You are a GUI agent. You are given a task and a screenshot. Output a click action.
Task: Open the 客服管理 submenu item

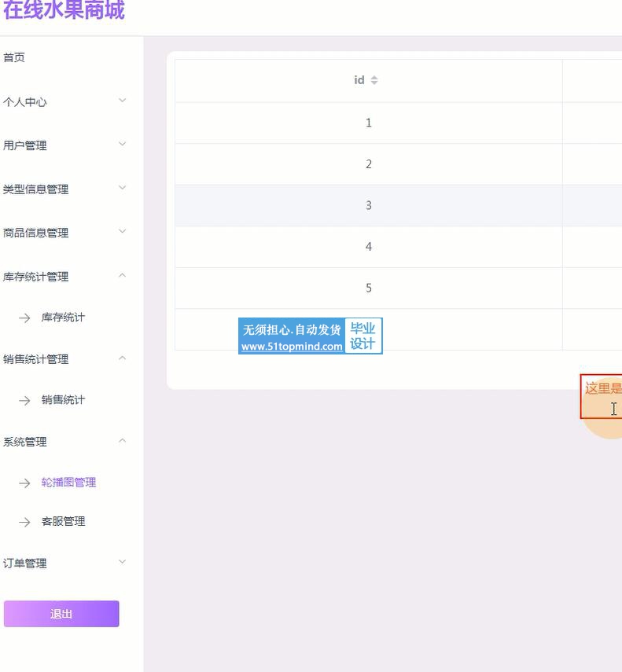pos(63,522)
